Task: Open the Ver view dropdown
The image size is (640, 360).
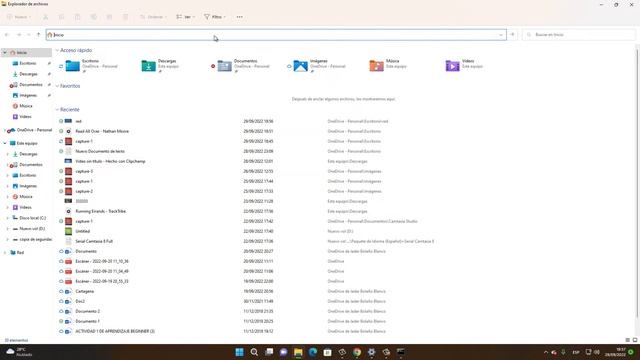Action: pos(185,17)
